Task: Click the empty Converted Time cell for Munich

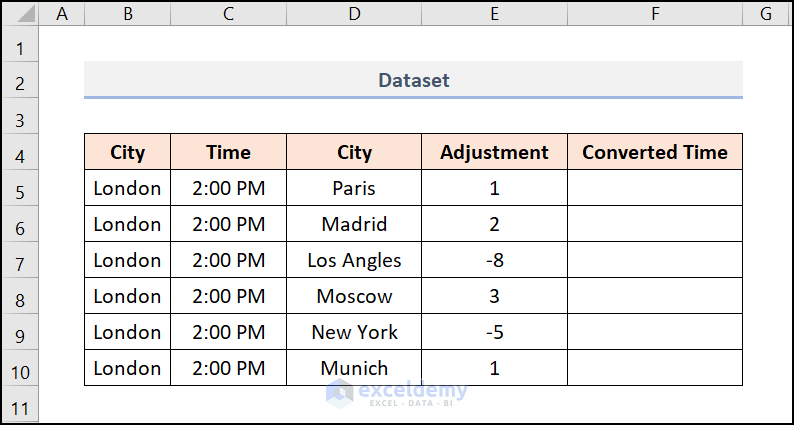Action: [x=655, y=368]
